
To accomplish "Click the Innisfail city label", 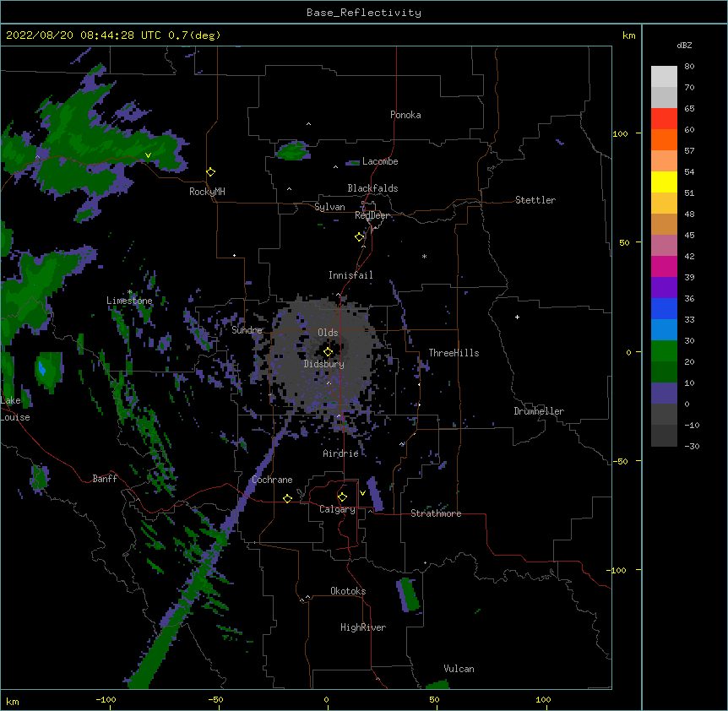I will (x=350, y=275).
